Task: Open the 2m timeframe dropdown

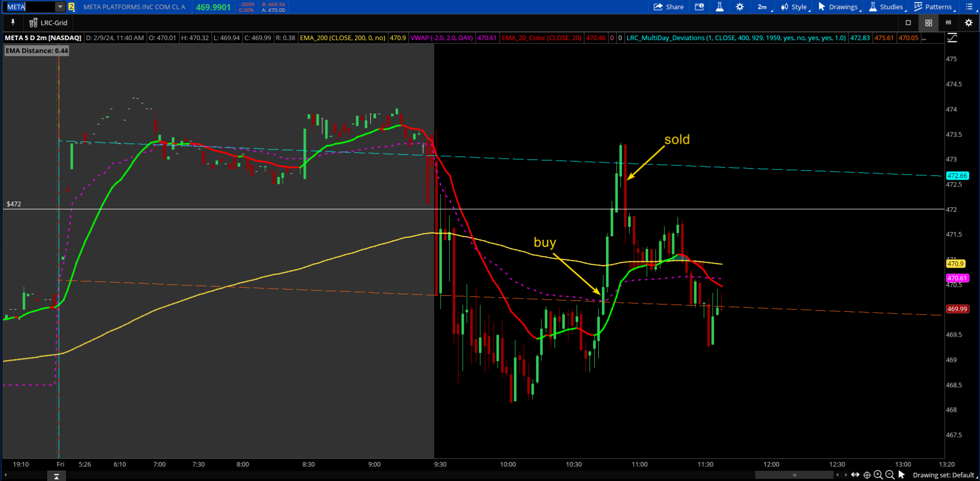Action: (x=763, y=7)
